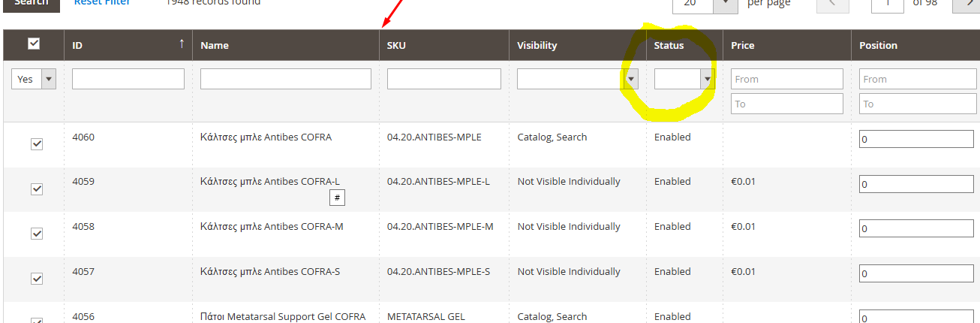Sort by the SKU column header

pyautogui.click(x=396, y=45)
